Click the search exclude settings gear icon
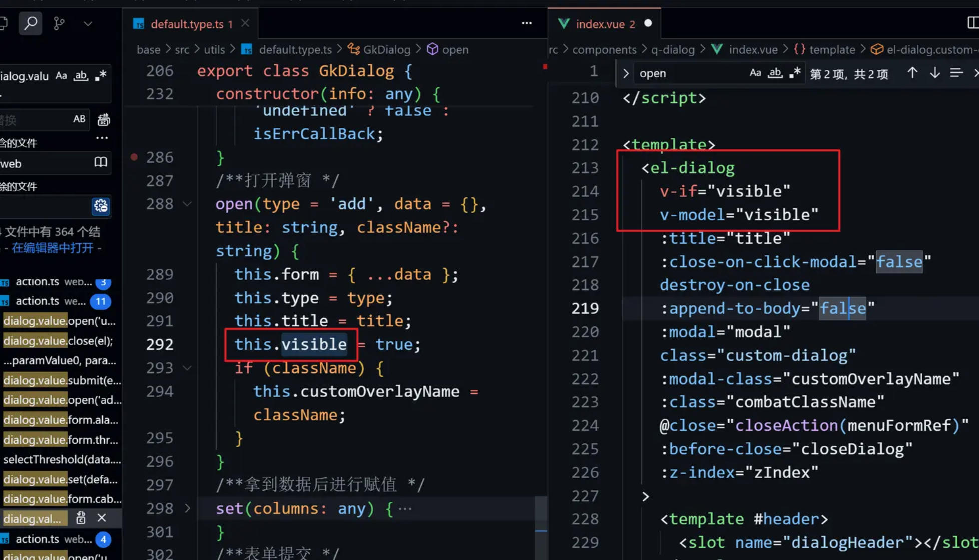The image size is (979, 560). click(101, 206)
